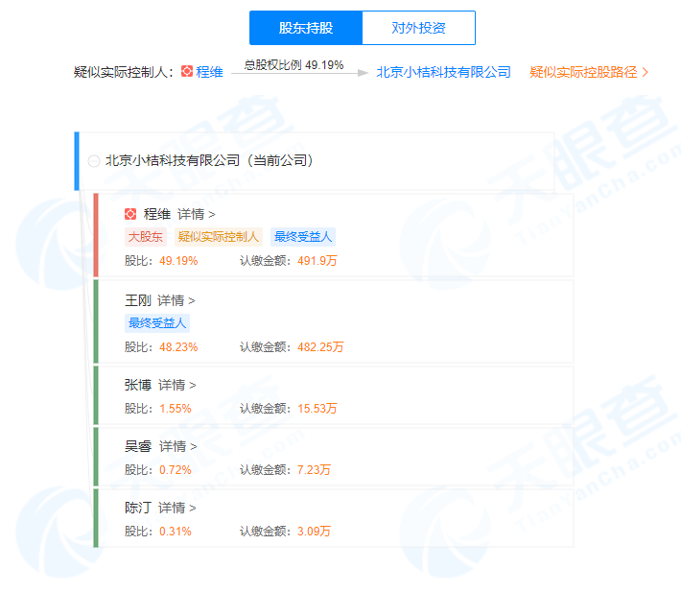Open 程维 shareholder name in card
Viewport: 681px width, 616px height.
(157, 214)
